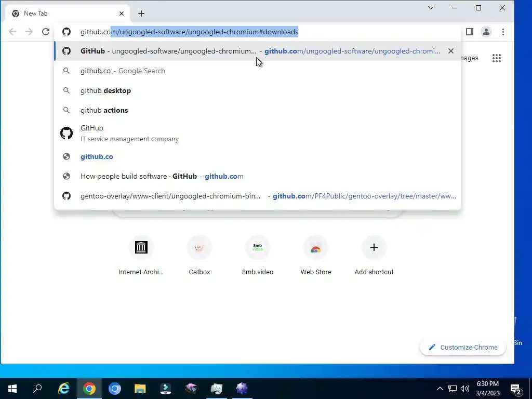Open Chrome's three-dot menu
The image size is (532, 399).
point(503,32)
